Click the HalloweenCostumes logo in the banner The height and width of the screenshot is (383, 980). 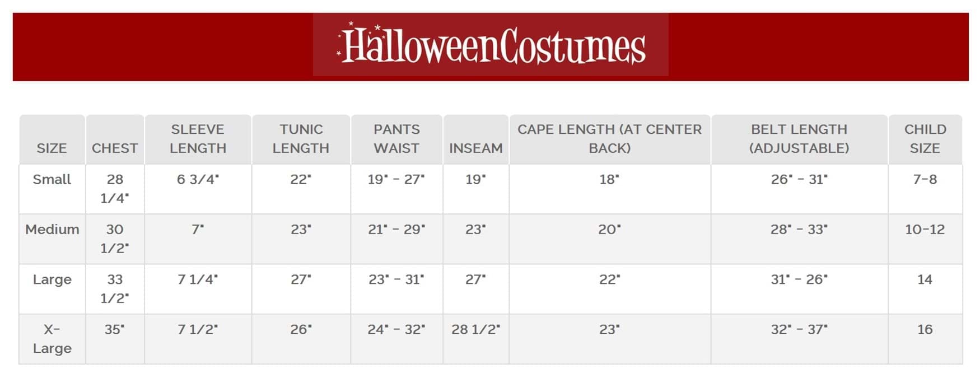pyautogui.click(x=491, y=45)
